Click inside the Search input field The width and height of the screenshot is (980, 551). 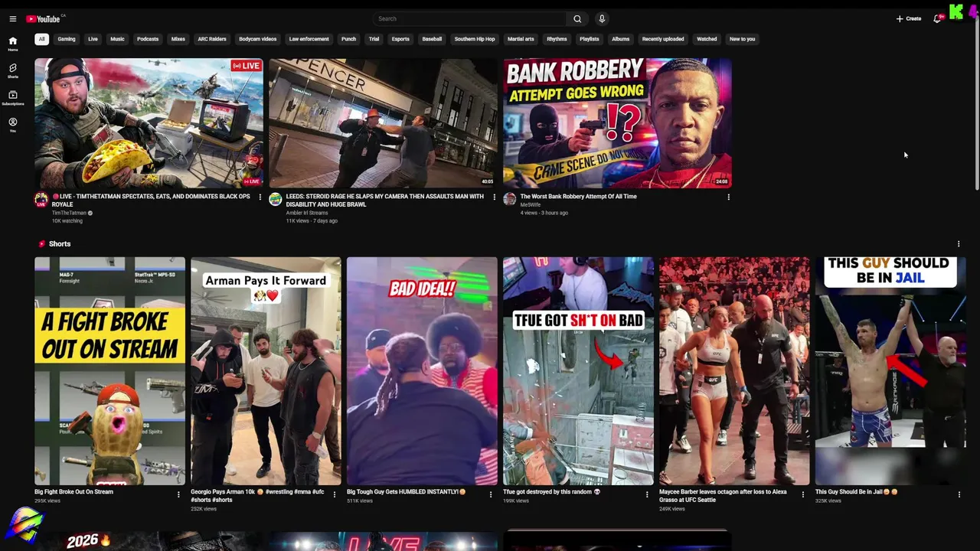click(469, 19)
